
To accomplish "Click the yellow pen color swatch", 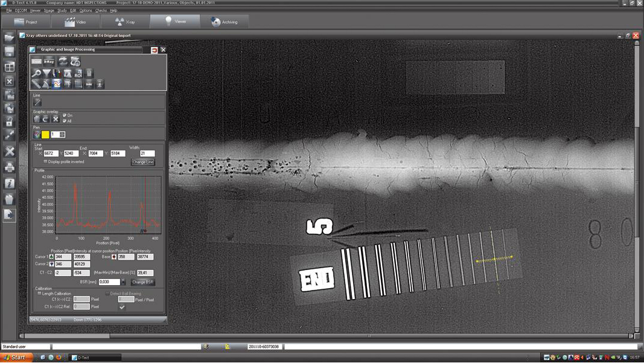I will 45,135.
